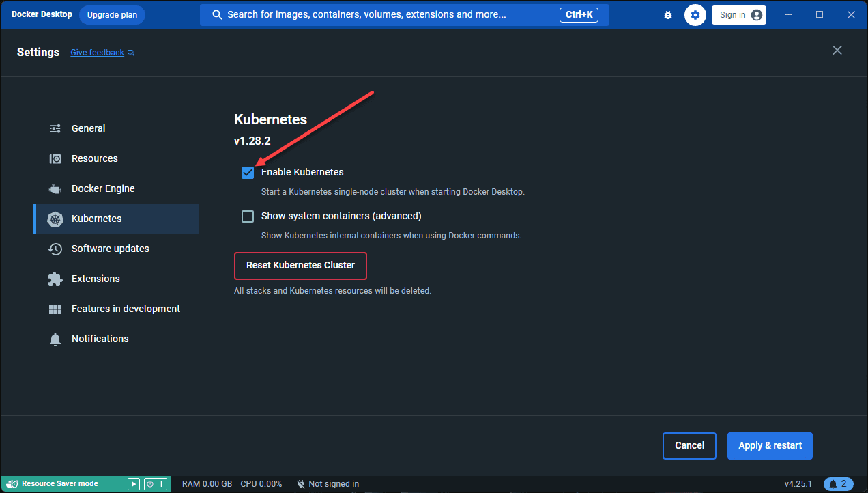Image resolution: width=868 pixels, height=493 pixels.
Task: Click Apply & restart button
Action: coord(770,446)
